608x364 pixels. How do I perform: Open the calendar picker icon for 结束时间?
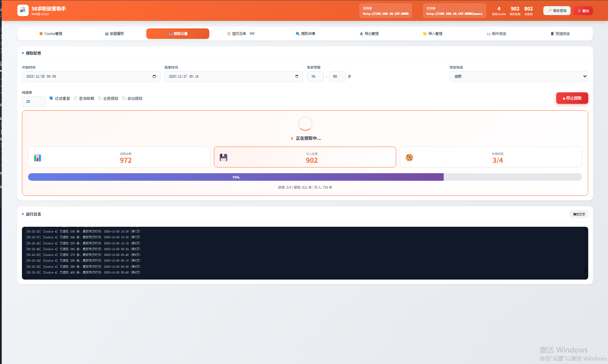[x=297, y=77]
